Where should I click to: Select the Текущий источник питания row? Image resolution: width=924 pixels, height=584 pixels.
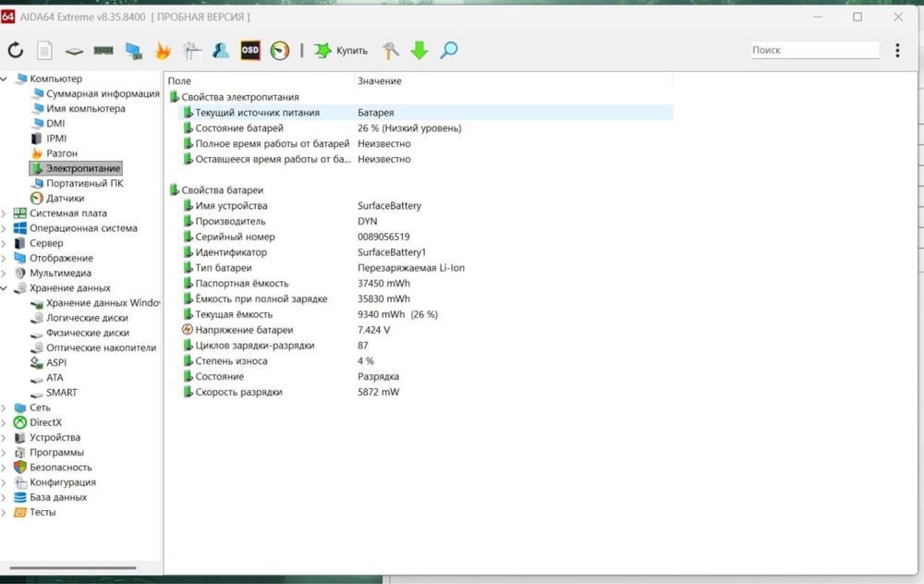coord(425,113)
